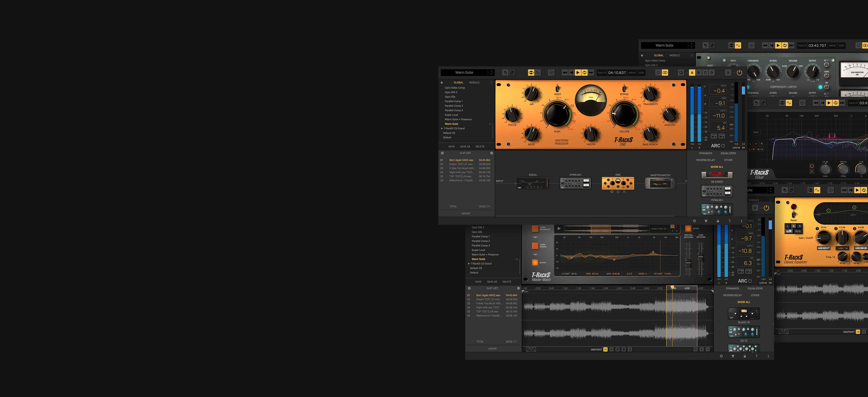Filter by DYNAMICS in front window module browser
868x397 pixels.
pos(705,153)
